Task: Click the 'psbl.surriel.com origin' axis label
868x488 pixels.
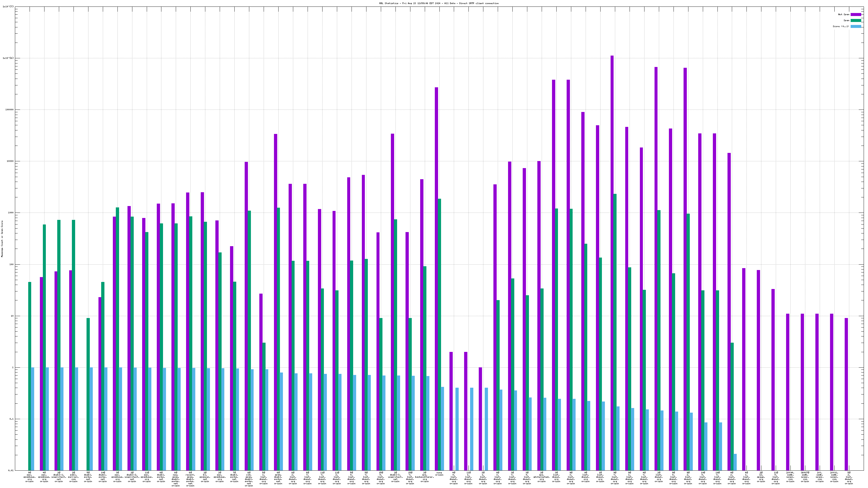Action: 74,477
